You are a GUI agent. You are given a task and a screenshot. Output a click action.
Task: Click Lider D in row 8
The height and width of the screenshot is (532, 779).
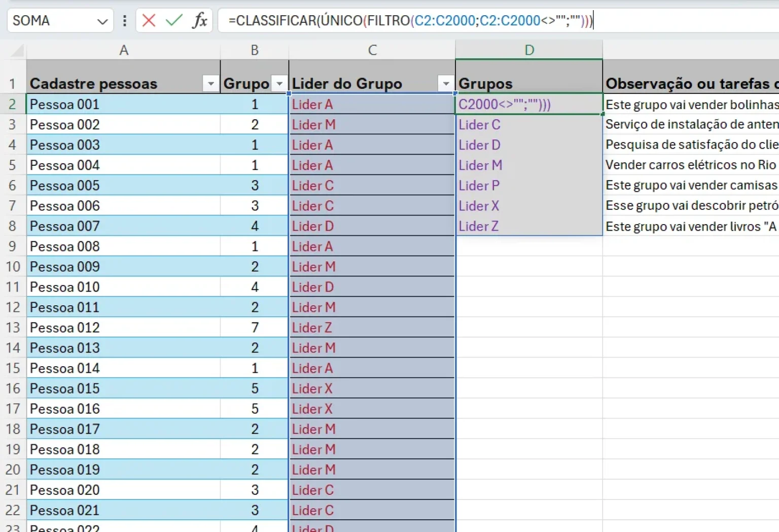pos(372,226)
